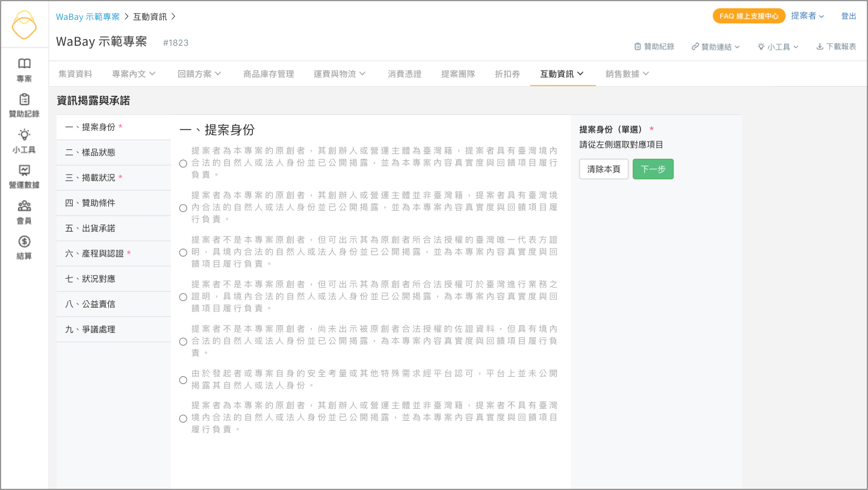The height and width of the screenshot is (490, 868).
Task: Click the 贊助紀錄 link in top toolbar
Action: pyautogui.click(x=654, y=46)
